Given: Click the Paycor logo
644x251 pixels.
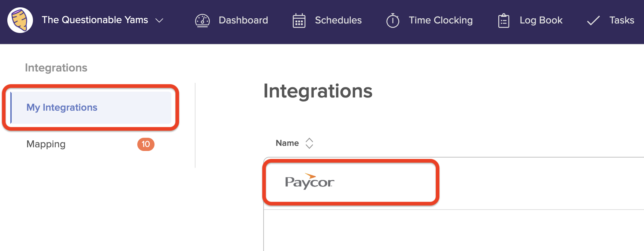Looking at the screenshot, I should [310, 181].
